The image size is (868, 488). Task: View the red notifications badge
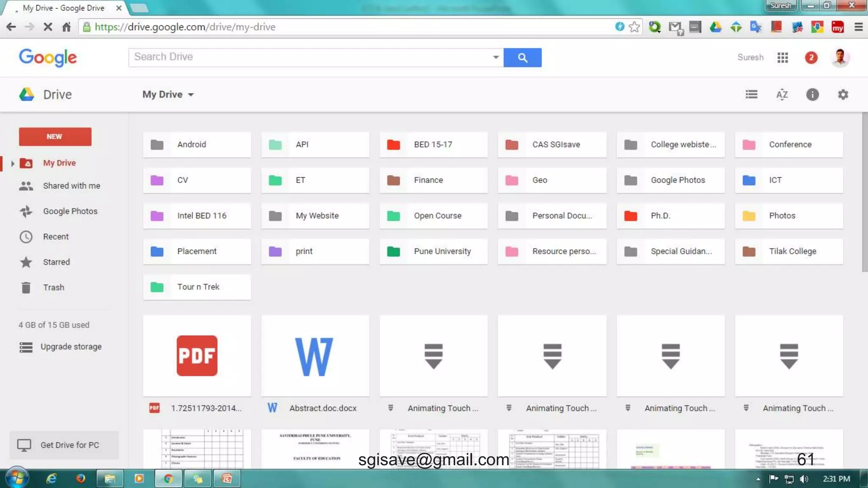811,57
